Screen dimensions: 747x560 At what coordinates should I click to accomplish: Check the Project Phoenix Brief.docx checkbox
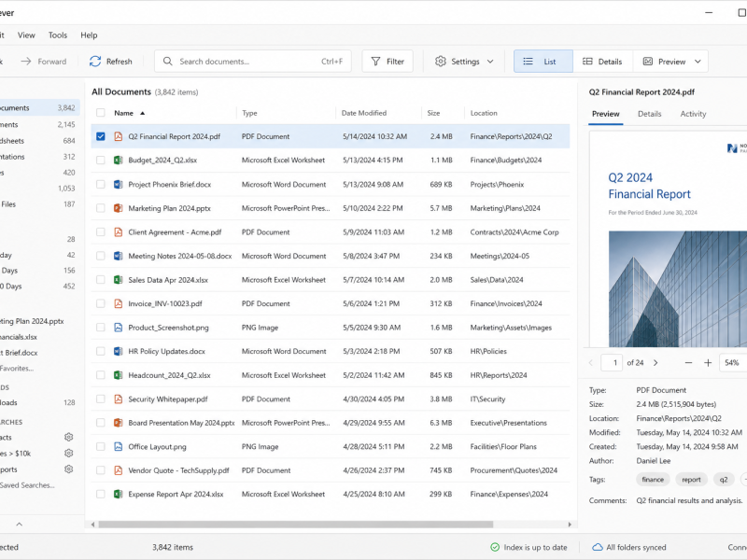tap(101, 184)
